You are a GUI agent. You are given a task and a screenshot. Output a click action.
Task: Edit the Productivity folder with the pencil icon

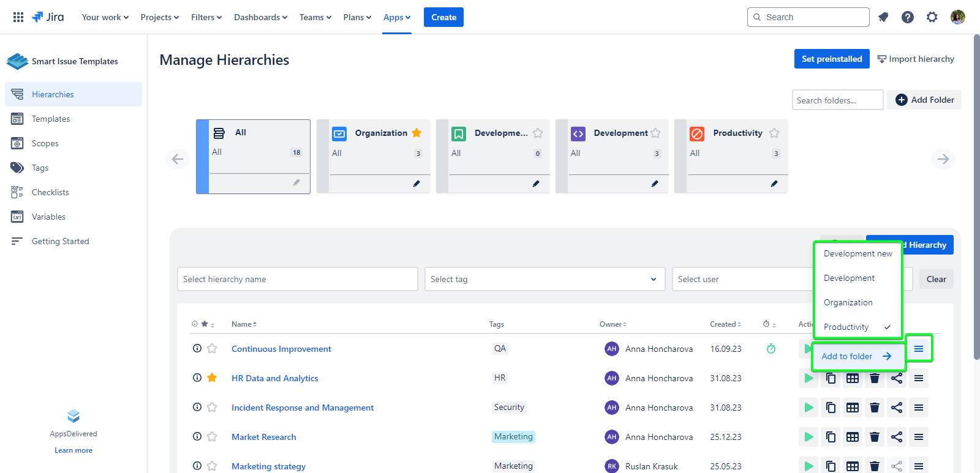(x=774, y=184)
